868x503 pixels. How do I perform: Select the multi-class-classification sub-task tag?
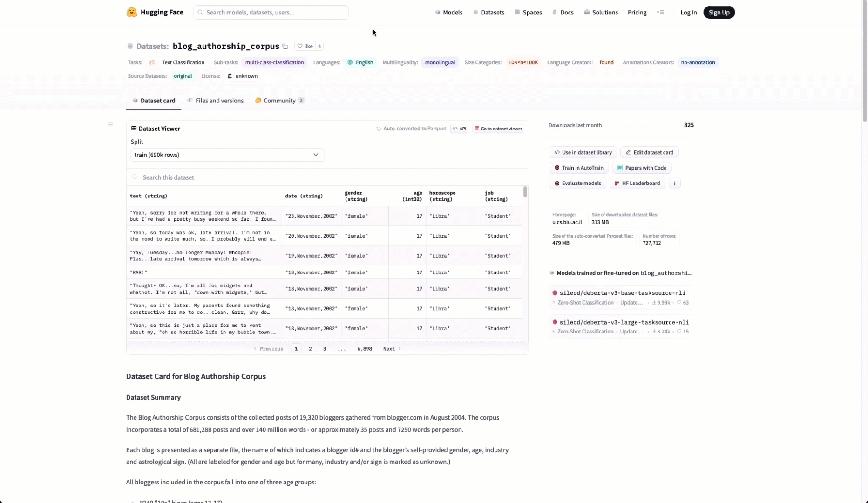(274, 62)
